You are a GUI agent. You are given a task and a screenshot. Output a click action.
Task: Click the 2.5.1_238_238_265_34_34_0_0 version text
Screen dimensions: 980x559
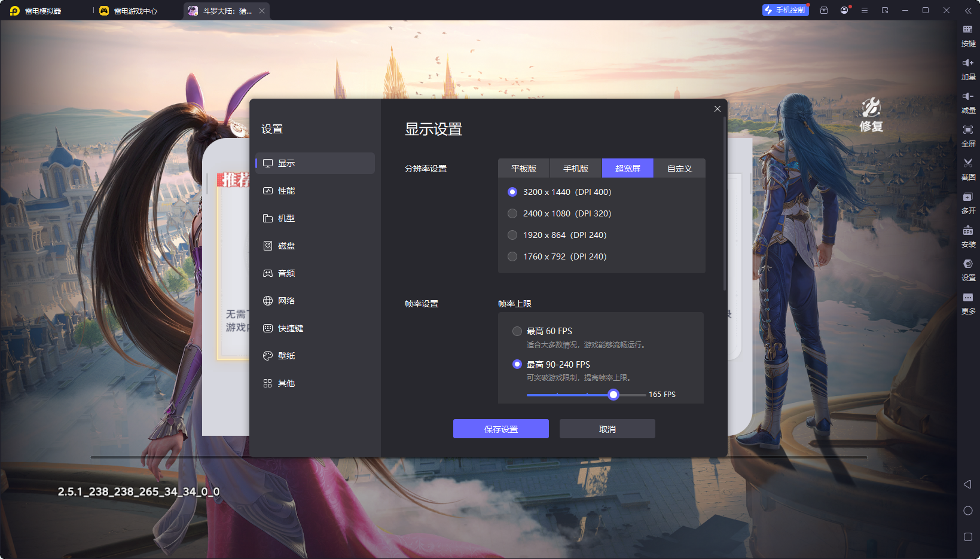(x=139, y=491)
